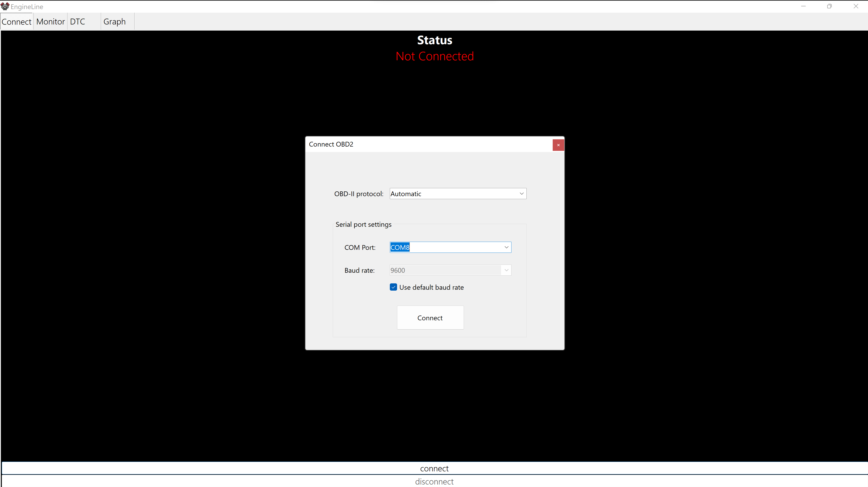Click the bottom connect bar button

pyautogui.click(x=434, y=468)
